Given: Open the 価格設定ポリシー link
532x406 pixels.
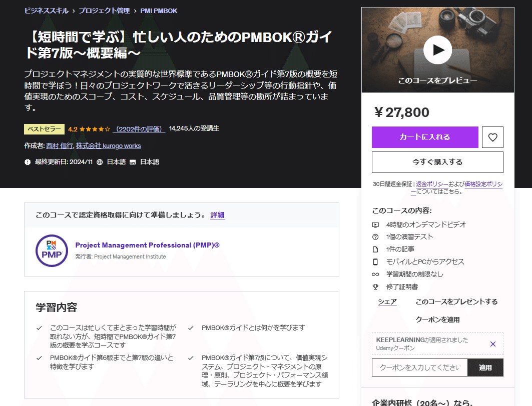Looking at the screenshot, I should point(483,184).
